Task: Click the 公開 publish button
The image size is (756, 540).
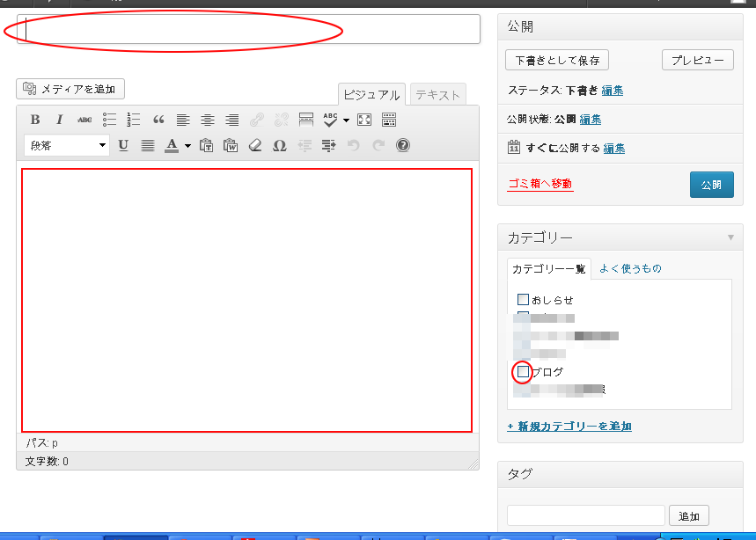Action: pyautogui.click(x=711, y=185)
